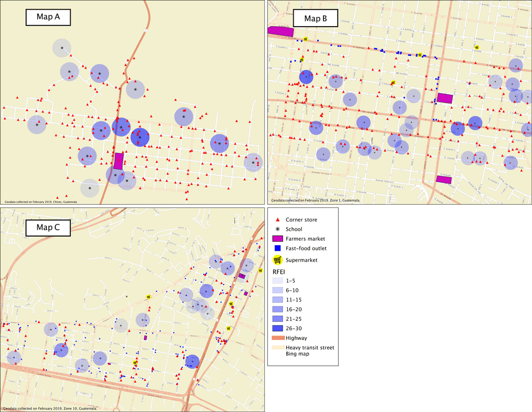Select the RFEI 11-15 color swatch

coord(277,299)
